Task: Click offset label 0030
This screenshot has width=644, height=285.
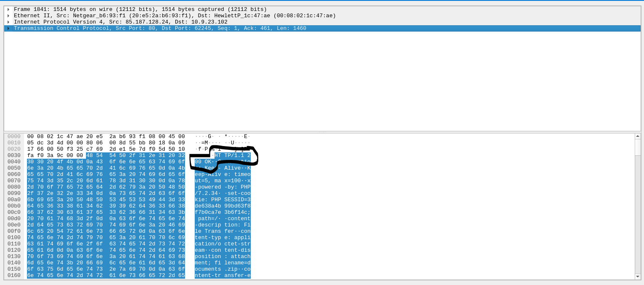Action: pyautogui.click(x=14, y=155)
